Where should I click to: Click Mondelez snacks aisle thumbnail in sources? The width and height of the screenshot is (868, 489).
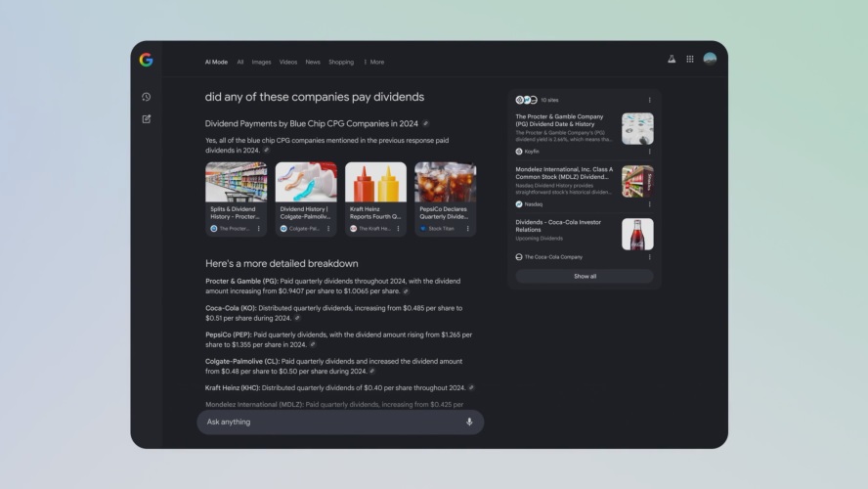[637, 182]
